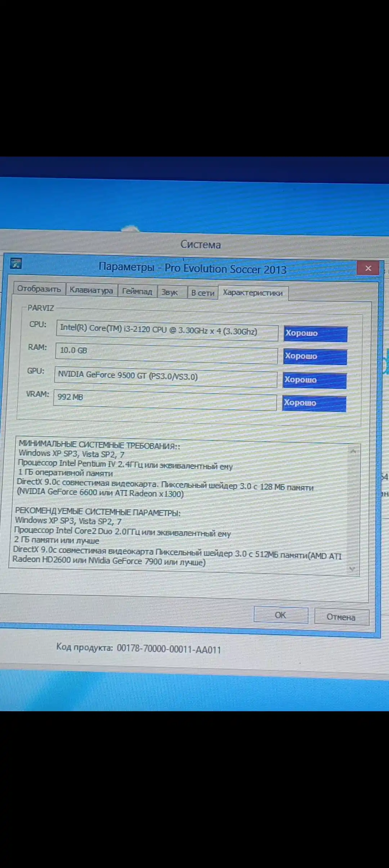Click the Хорошо status next to VRAM
Viewport: 389px width, 868px height.
(314, 403)
